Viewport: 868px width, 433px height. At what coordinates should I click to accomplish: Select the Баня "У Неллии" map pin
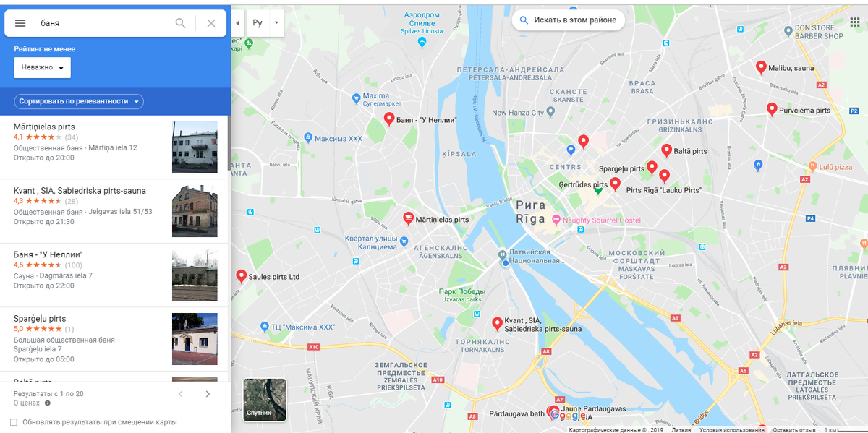point(389,119)
